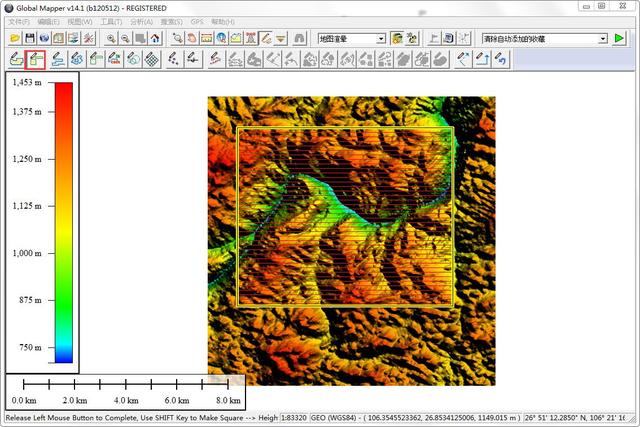Open the 文件(F) file menu

click(x=19, y=22)
